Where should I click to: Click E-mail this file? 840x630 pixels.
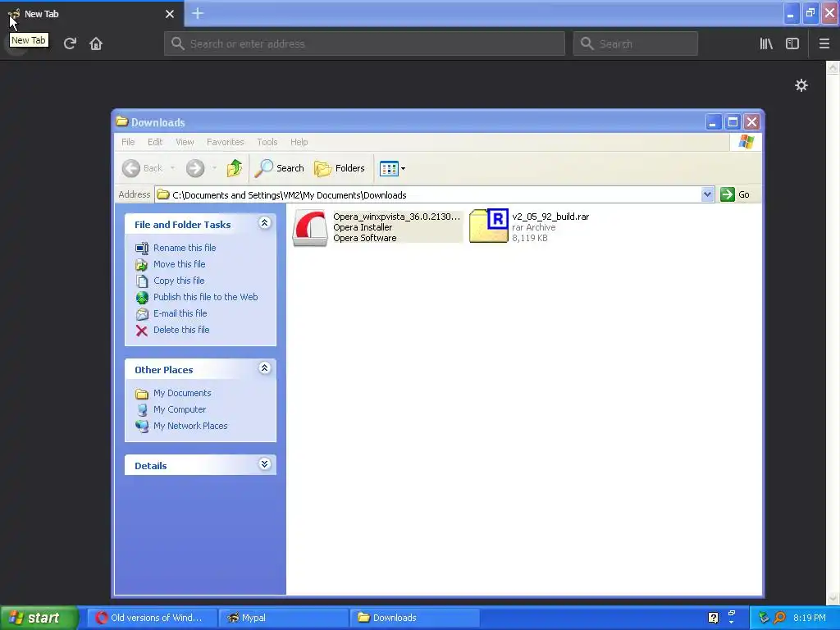180,313
